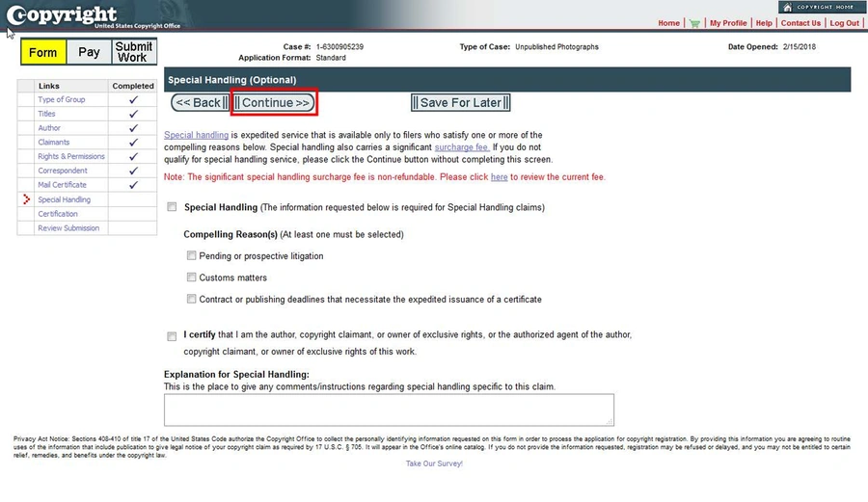Click the Copyright Home house icon
This screenshot has height=502, width=868.
(788, 7)
